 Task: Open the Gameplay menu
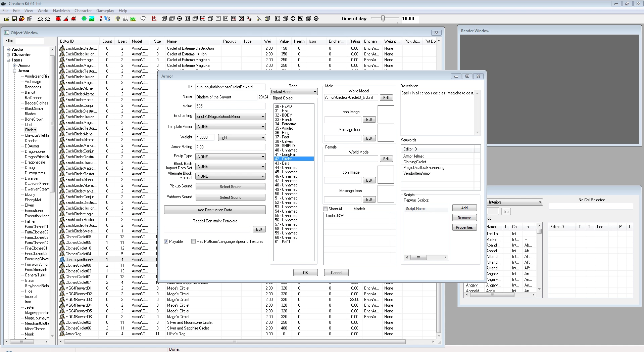[x=105, y=11]
